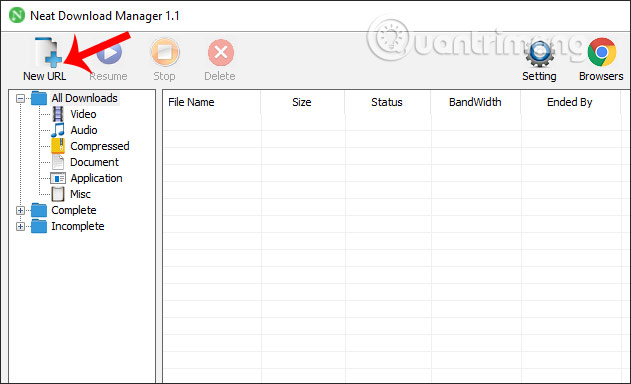The height and width of the screenshot is (384, 631).
Task: Click the Compressed zip archive icon
Action: [58, 146]
